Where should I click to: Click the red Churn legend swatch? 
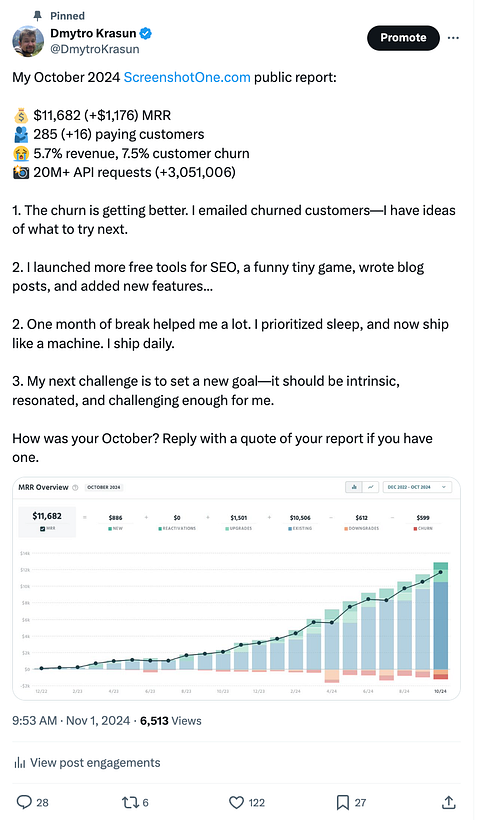pos(415,529)
